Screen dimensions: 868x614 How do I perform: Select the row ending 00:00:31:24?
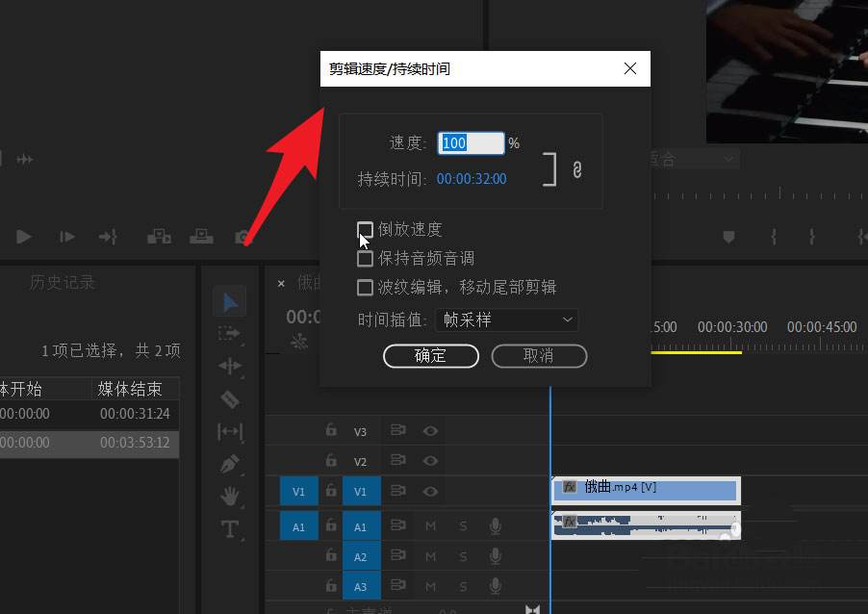click(x=89, y=414)
